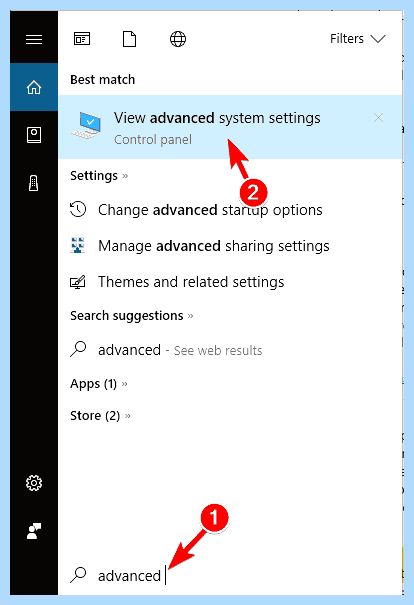Click the network icon beside sharing settings
The height and width of the screenshot is (605, 414).
78,245
